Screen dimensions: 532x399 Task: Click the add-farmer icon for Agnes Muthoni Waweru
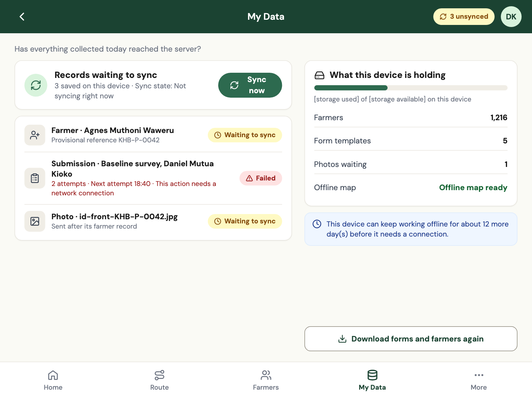pyautogui.click(x=35, y=135)
